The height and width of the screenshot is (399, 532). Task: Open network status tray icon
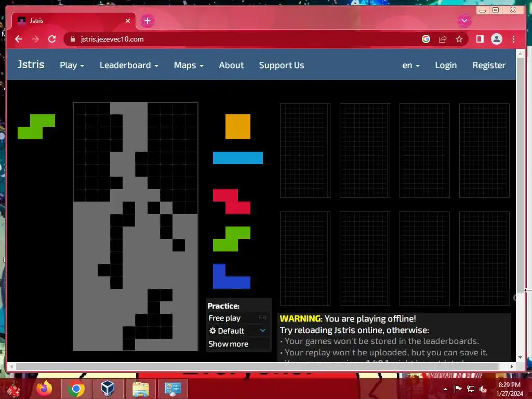471,389
